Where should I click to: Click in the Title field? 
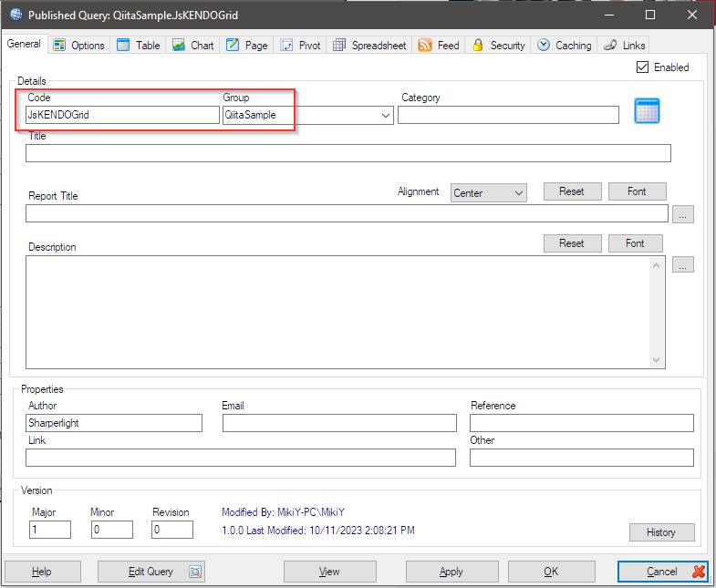(348, 153)
